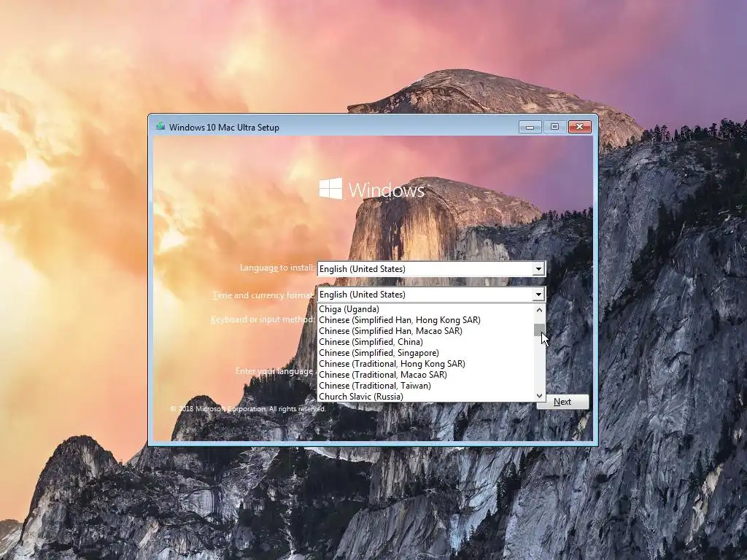The image size is (747, 560).
Task: Click the list scrollbar up arrow
Action: coord(539,310)
